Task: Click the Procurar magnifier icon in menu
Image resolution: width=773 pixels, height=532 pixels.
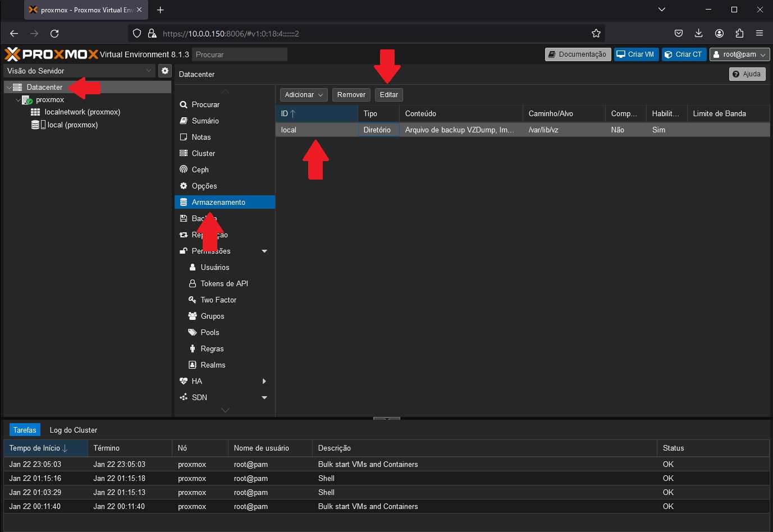Action: point(184,105)
